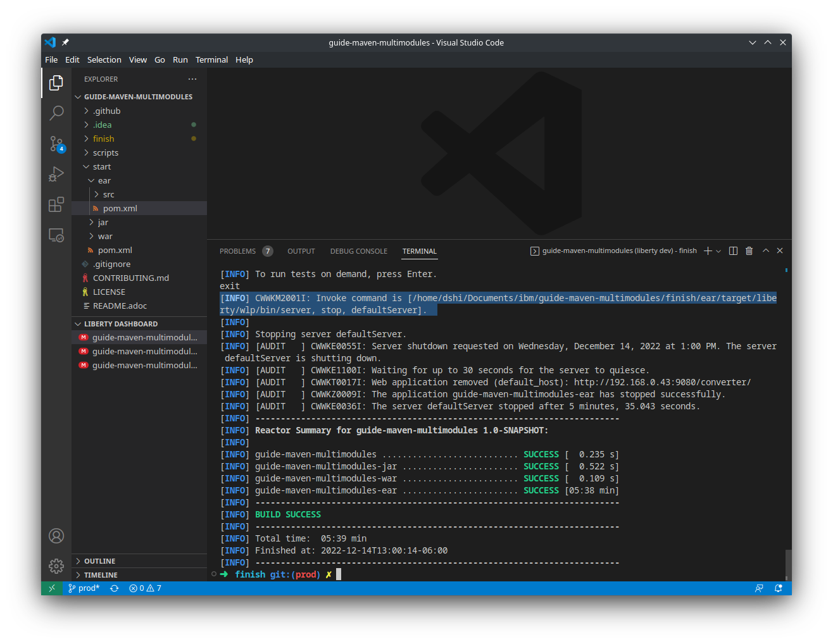Switch to the Terminal tab
The height and width of the screenshot is (644, 833).
click(x=420, y=251)
